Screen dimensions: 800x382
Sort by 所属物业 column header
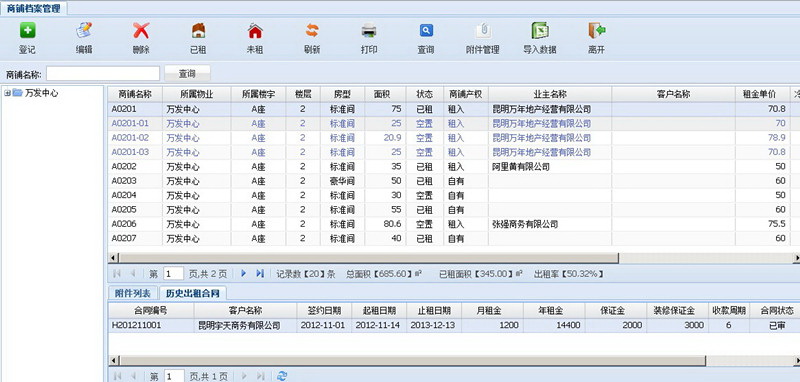tap(196, 94)
